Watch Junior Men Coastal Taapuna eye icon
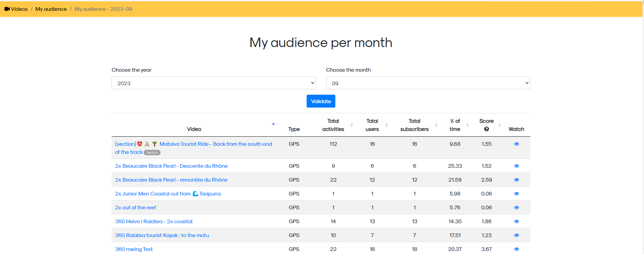The image size is (644, 254). tap(517, 194)
